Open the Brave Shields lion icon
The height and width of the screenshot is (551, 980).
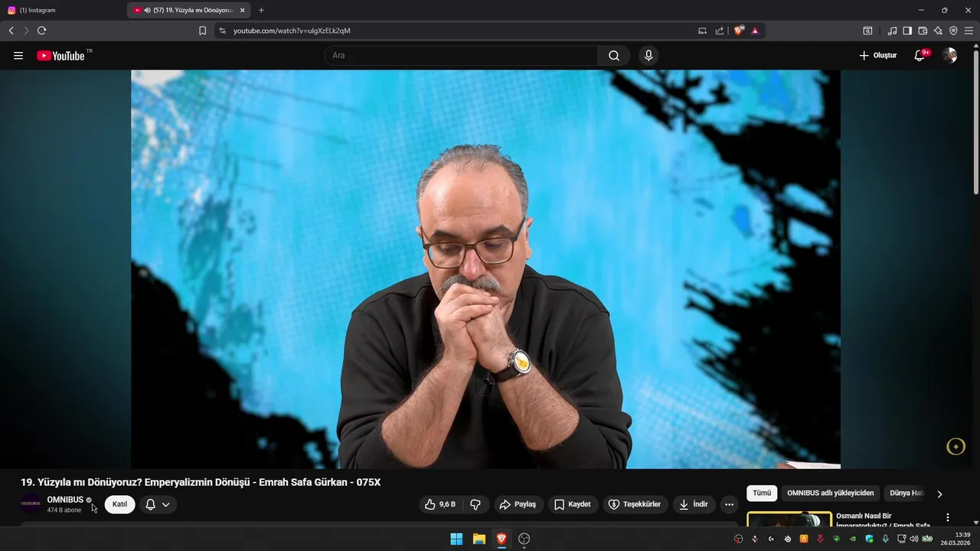pos(739,31)
